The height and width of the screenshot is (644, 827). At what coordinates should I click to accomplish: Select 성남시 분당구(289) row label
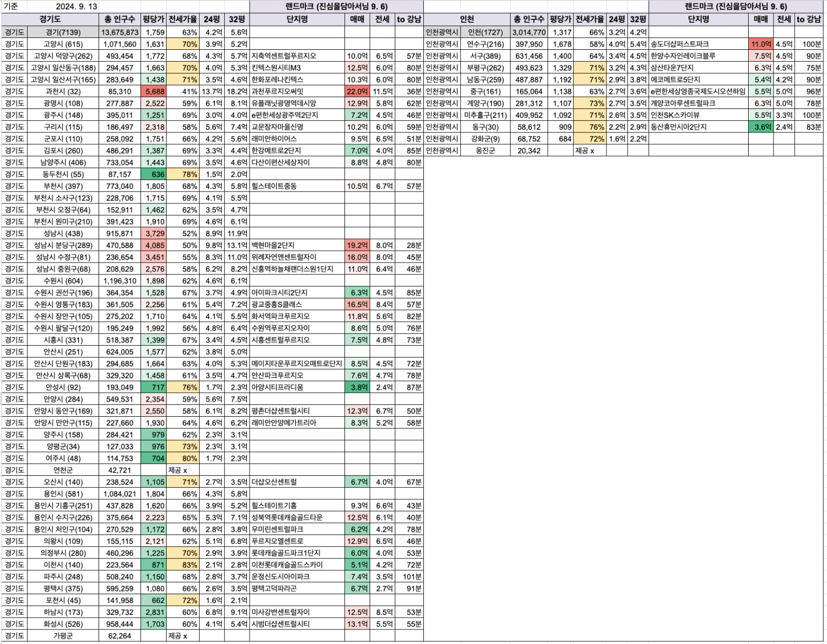[x=63, y=245]
